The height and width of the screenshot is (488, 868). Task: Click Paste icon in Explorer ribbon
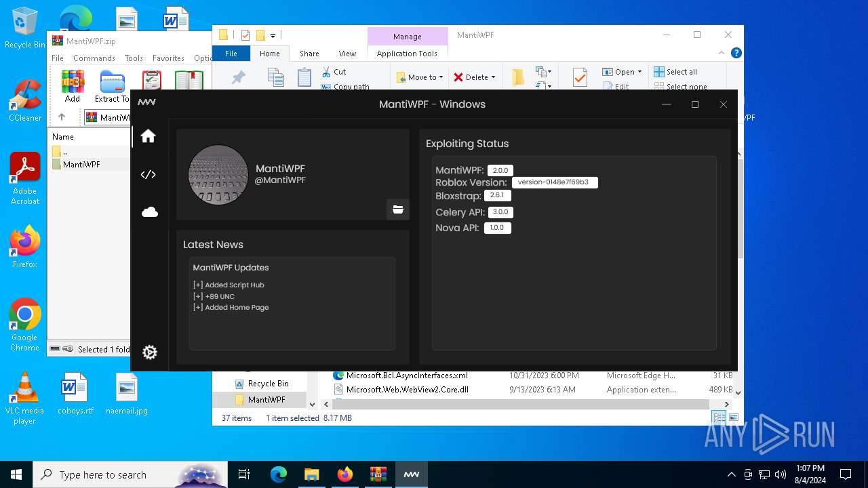tap(304, 78)
